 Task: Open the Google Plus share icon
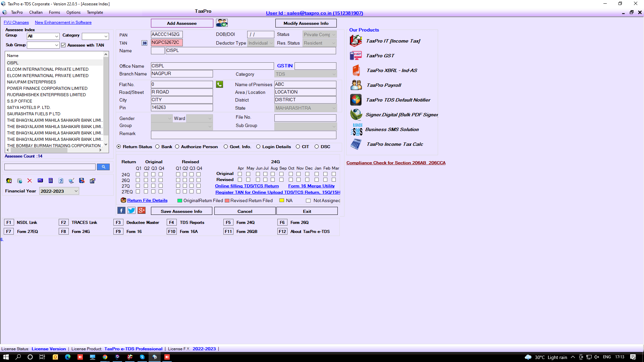click(x=142, y=210)
